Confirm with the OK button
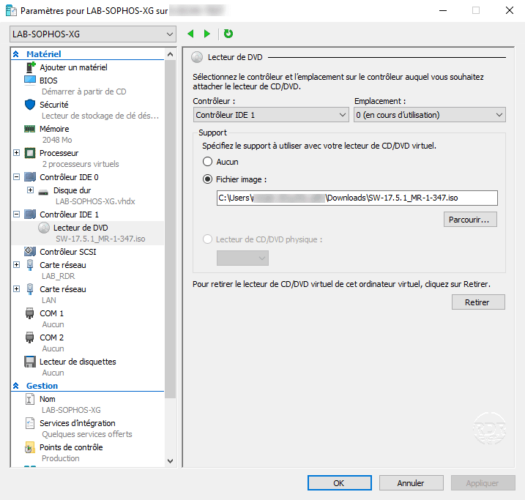The image size is (525, 500). 340,483
